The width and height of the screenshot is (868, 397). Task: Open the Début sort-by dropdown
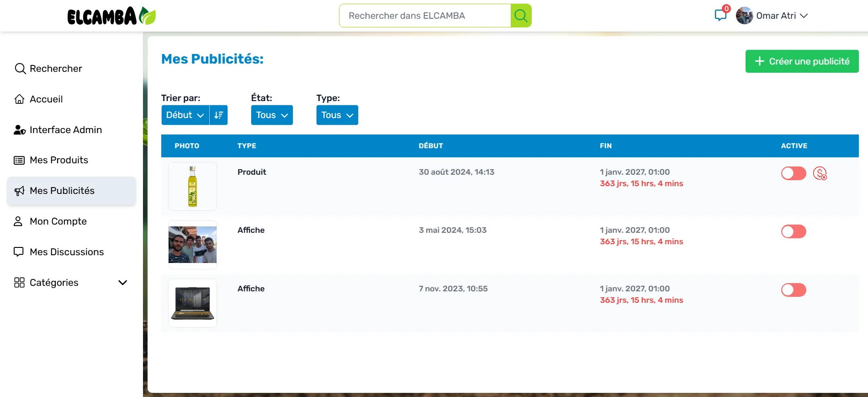click(185, 115)
